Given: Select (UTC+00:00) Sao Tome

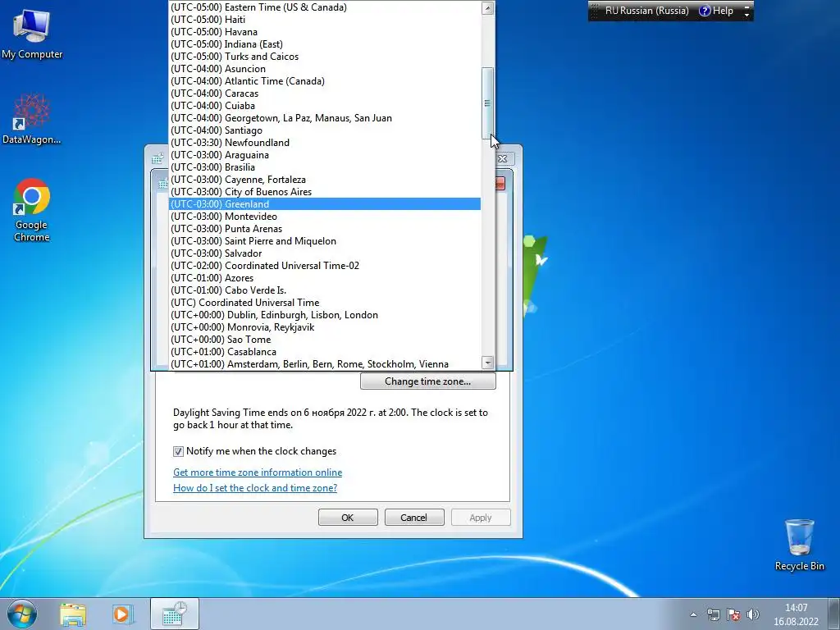Looking at the screenshot, I should pos(325,340).
